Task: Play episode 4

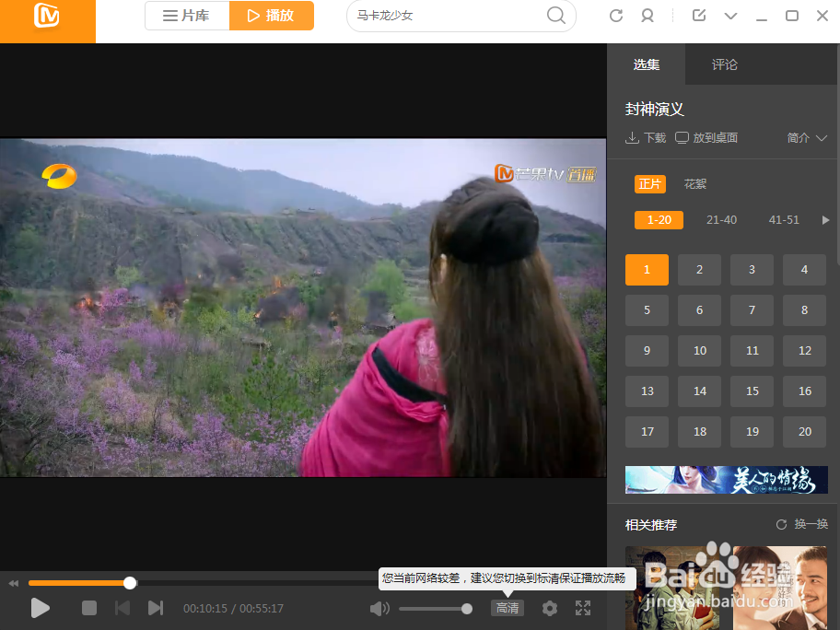Action: [804, 270]
